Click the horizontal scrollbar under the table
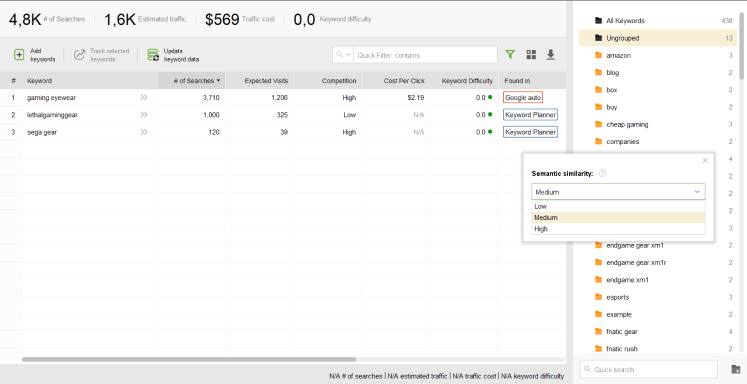The height and width of the screenshot is (384, 747). click(x=189, y=359)
